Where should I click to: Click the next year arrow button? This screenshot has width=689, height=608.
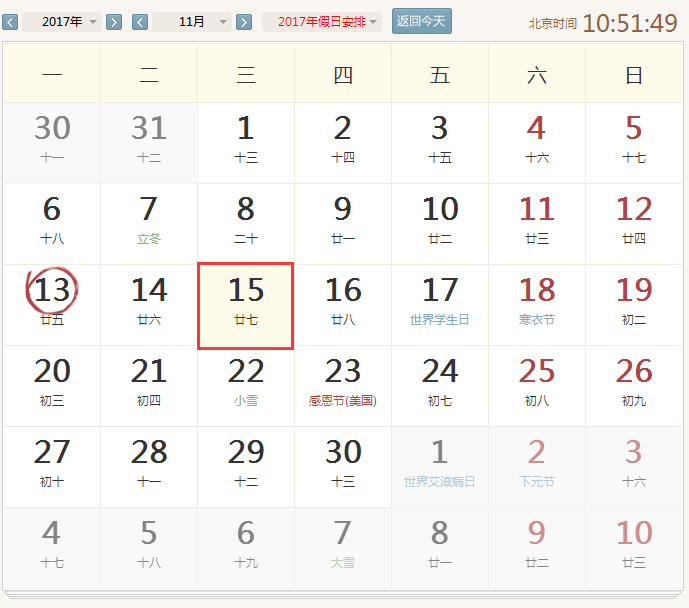(114, 22)
